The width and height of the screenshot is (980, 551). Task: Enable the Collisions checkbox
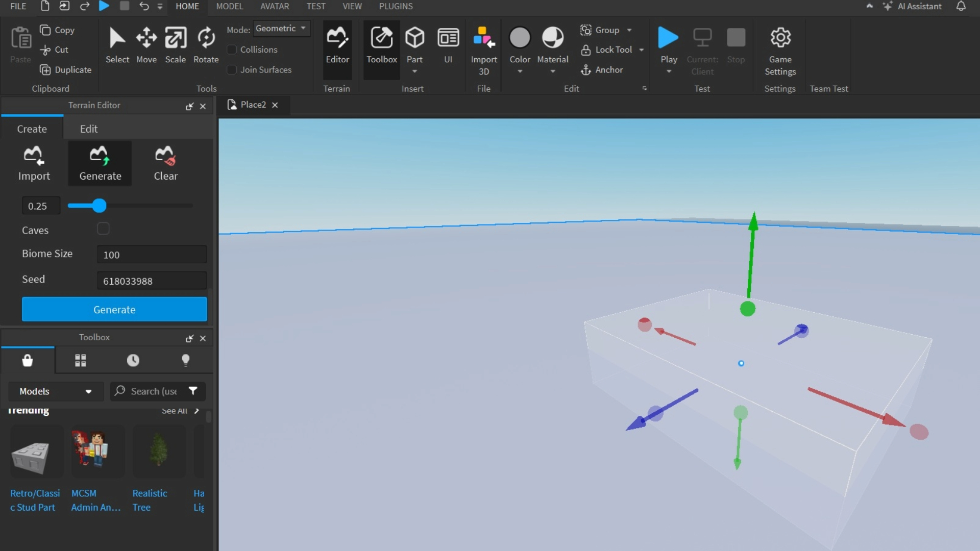coord(232,49)
